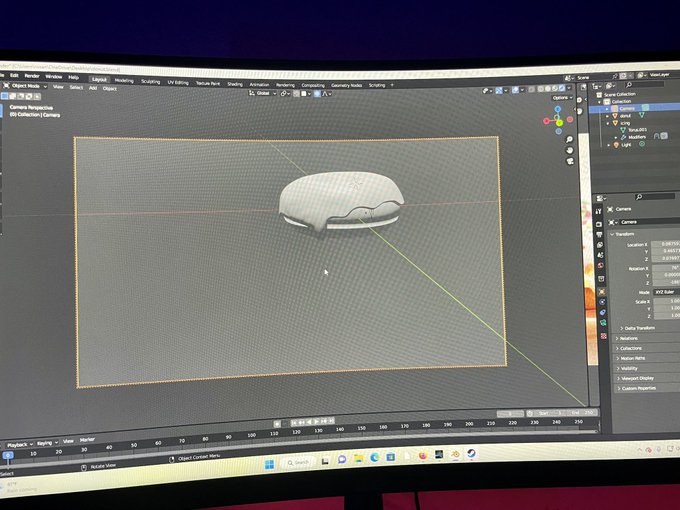Open the Scene properties tab icon
The height and width of the screenshot is (510, 680).
click(x=600, y=255)
